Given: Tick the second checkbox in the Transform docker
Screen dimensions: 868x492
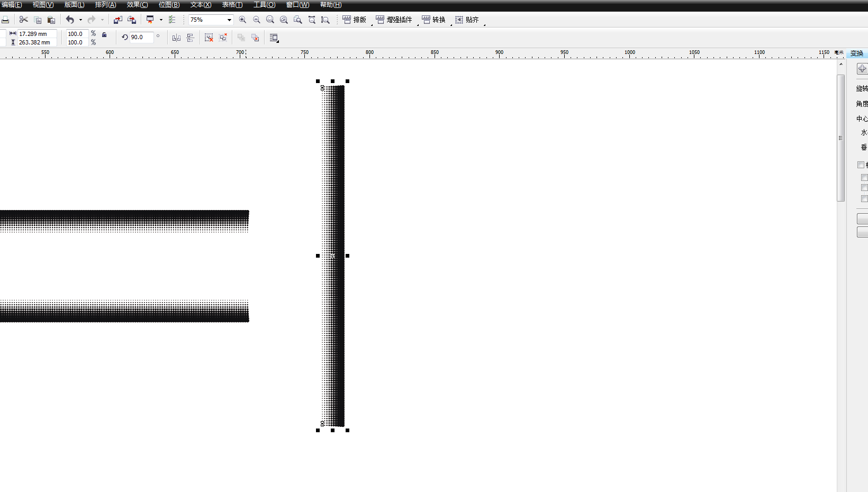Looking at the screenshot, I should [864, 178].
